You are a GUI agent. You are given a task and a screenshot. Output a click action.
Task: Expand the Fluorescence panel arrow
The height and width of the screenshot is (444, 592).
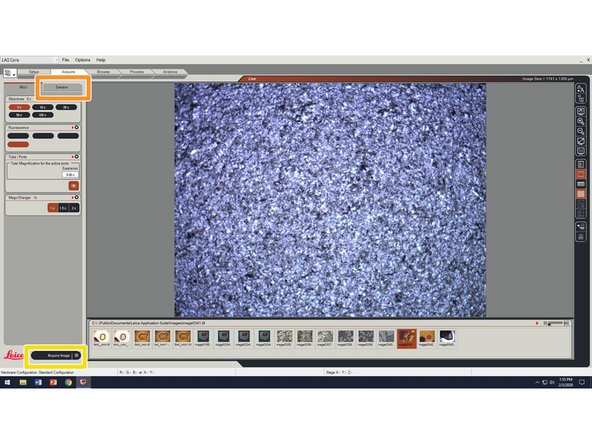tap(72, 128)
